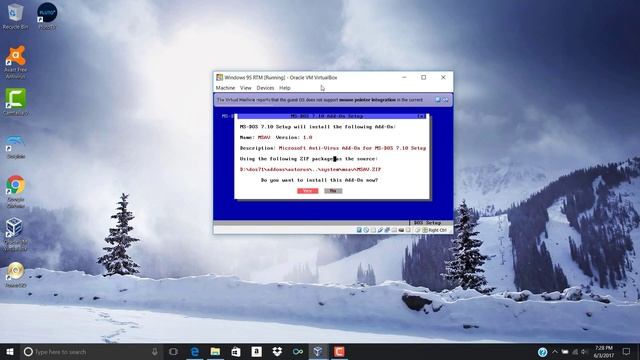This screenshot has height=360, width=640.
Task: Click the keyboard capture host key icon
Action: 425,230
